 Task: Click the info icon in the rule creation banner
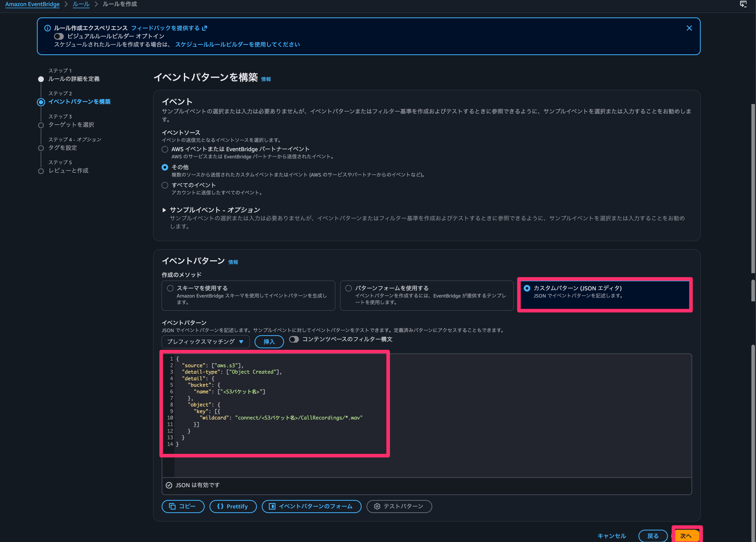click(x=48, y=28)
